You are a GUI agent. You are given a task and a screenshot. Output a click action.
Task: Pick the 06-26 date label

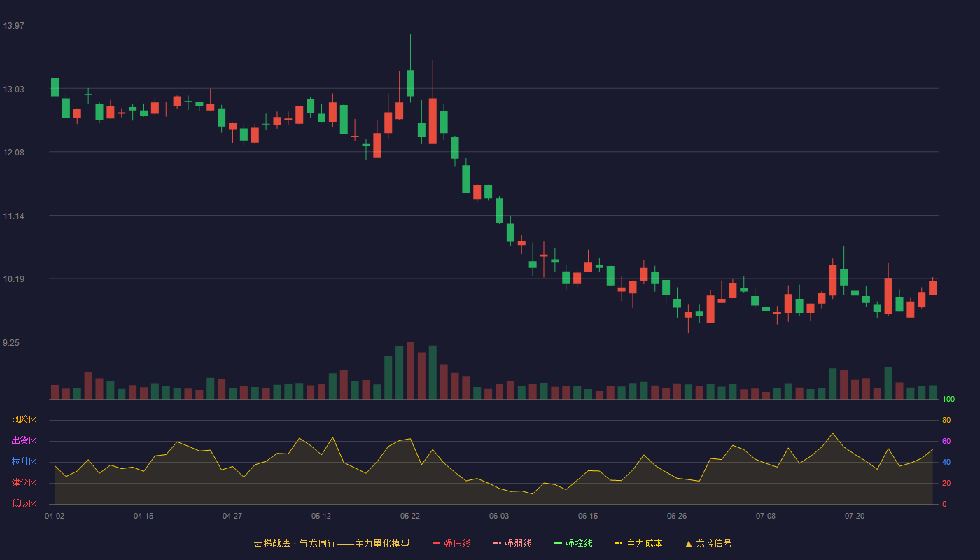(x=677, y=516)
